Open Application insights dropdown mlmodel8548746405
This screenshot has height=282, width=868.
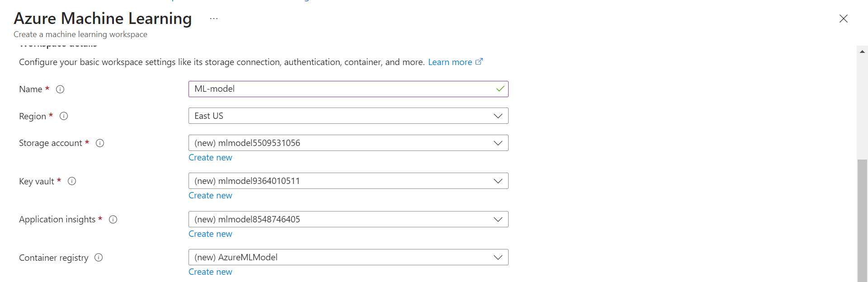(x=348, y=219)
